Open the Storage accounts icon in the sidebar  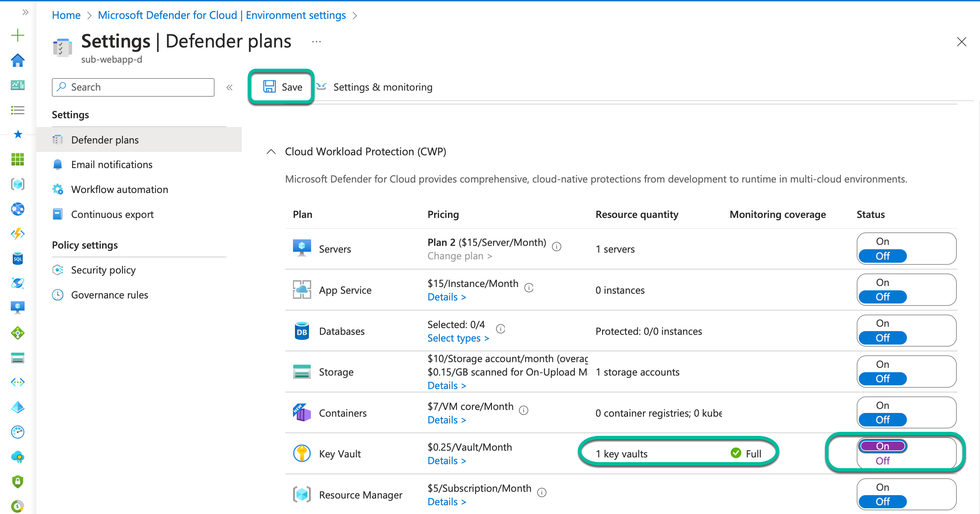(18, 358)
